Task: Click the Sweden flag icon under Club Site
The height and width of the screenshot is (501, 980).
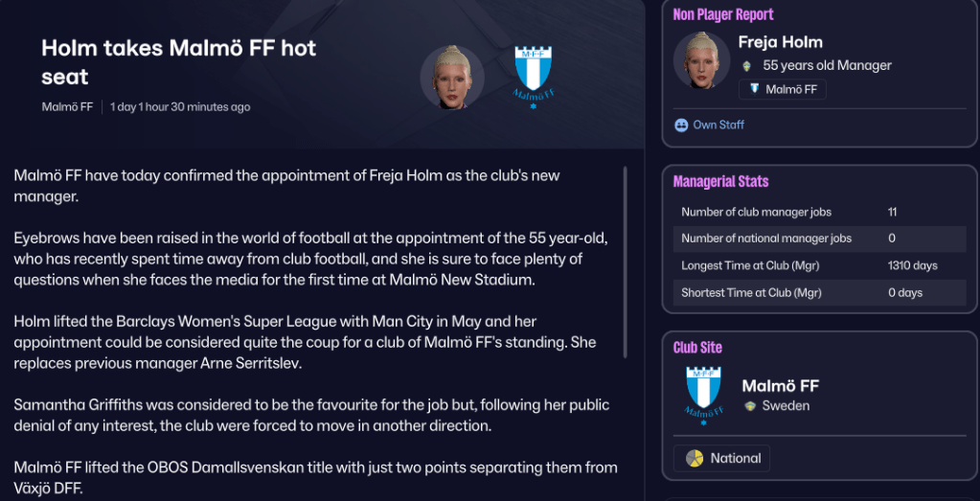Action: [750, 406]
